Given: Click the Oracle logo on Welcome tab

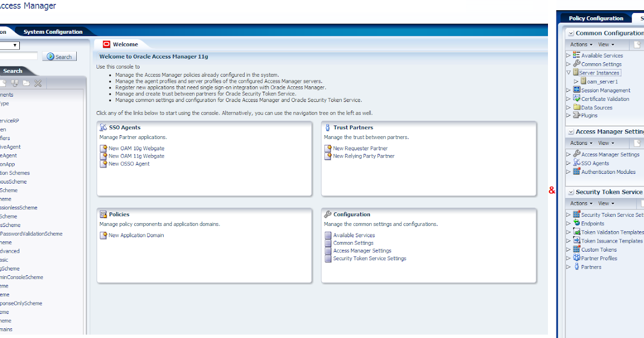Looking at the screenshot, I should coord(106,45).
